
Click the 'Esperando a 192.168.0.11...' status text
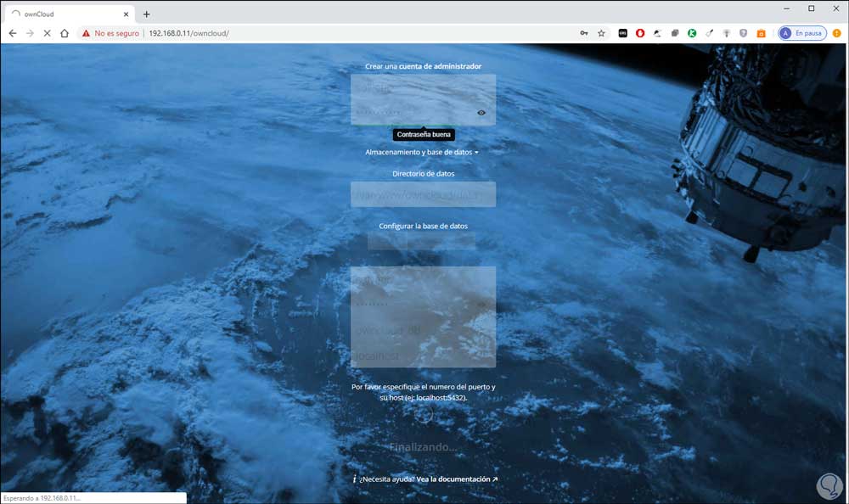[42, 498]
